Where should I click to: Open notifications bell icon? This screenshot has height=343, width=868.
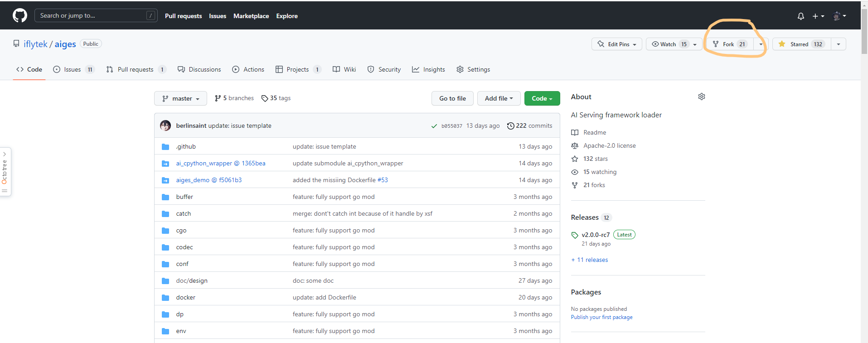coord(801,16)
